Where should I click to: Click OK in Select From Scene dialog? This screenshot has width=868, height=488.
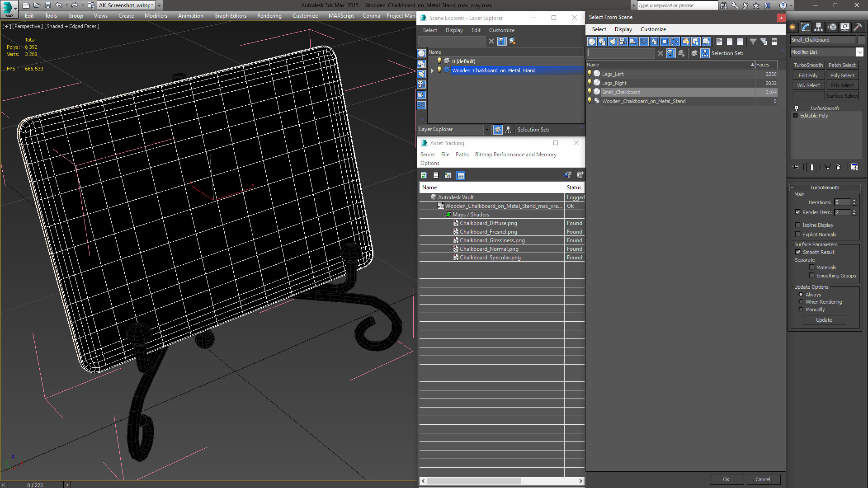726,479
